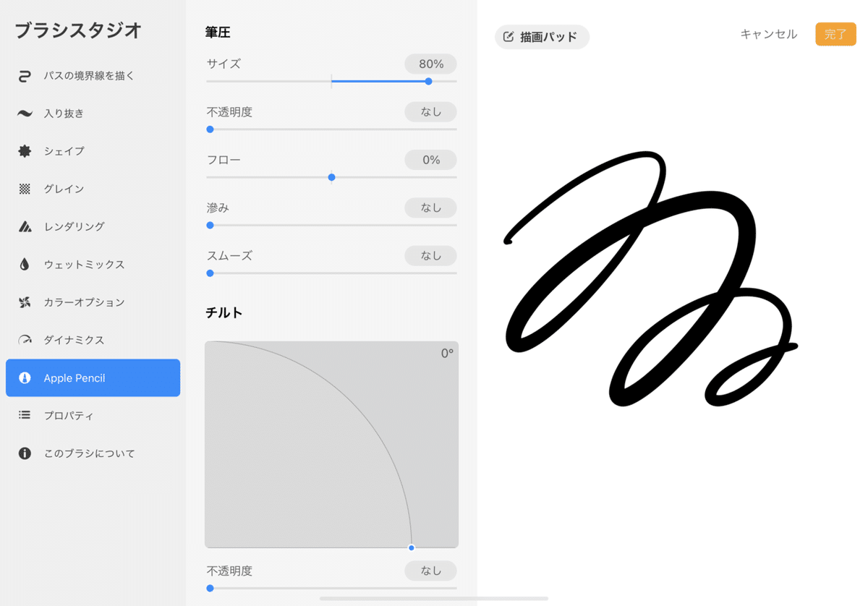Open the 描画パッド options

tap(541, 37)
